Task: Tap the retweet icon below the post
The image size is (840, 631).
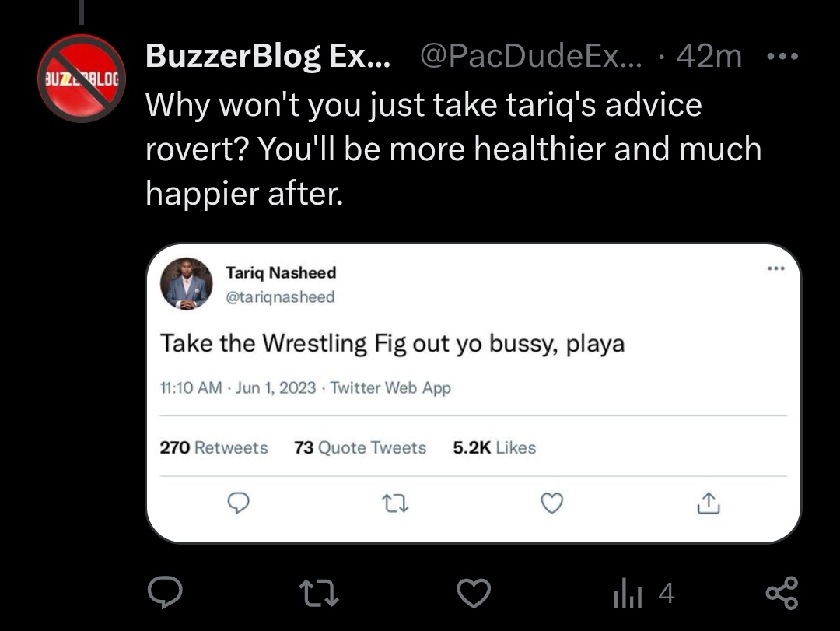Action: (320, 594)
